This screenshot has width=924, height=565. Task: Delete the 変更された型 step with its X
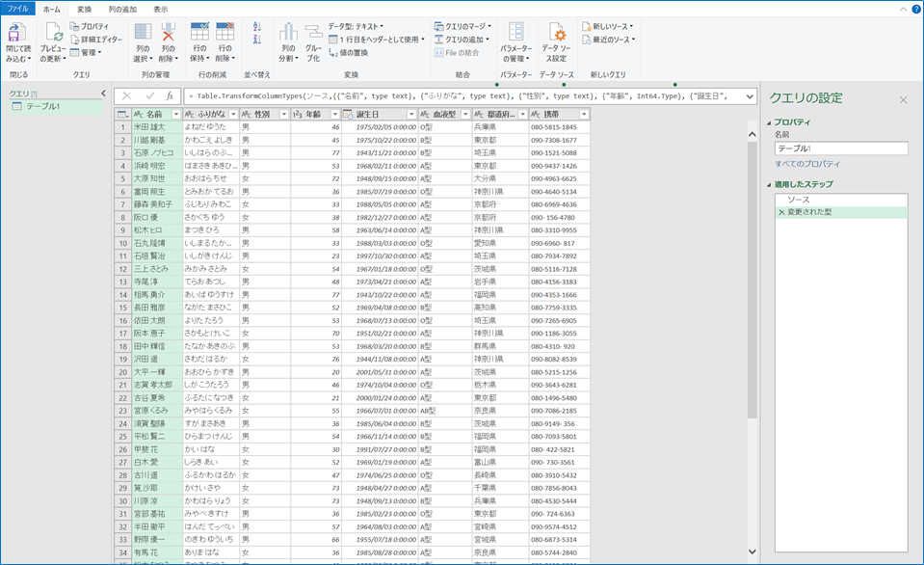781,212
